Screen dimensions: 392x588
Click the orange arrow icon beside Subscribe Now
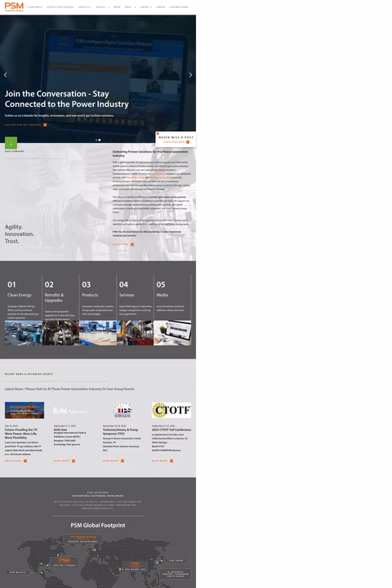188,142
